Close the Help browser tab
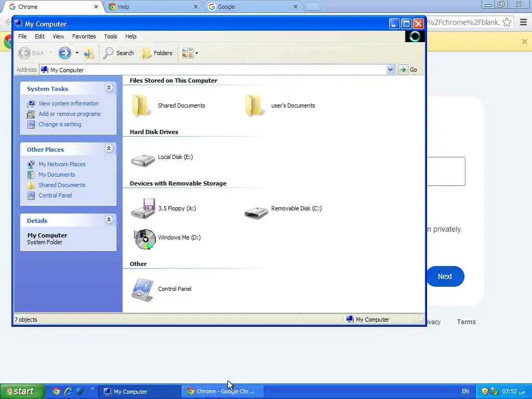Viewport: 532px width, 399px height. coord(196,7)
